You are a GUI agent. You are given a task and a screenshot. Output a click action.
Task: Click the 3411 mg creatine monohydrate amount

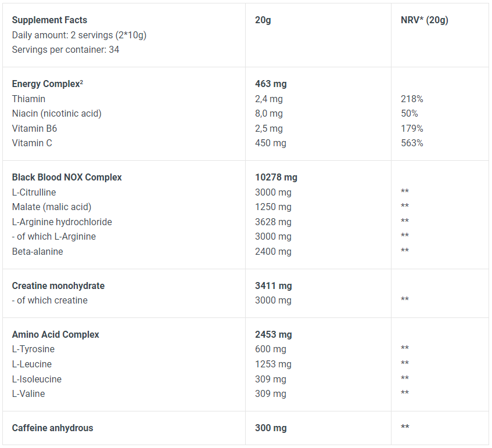[273, 286]
